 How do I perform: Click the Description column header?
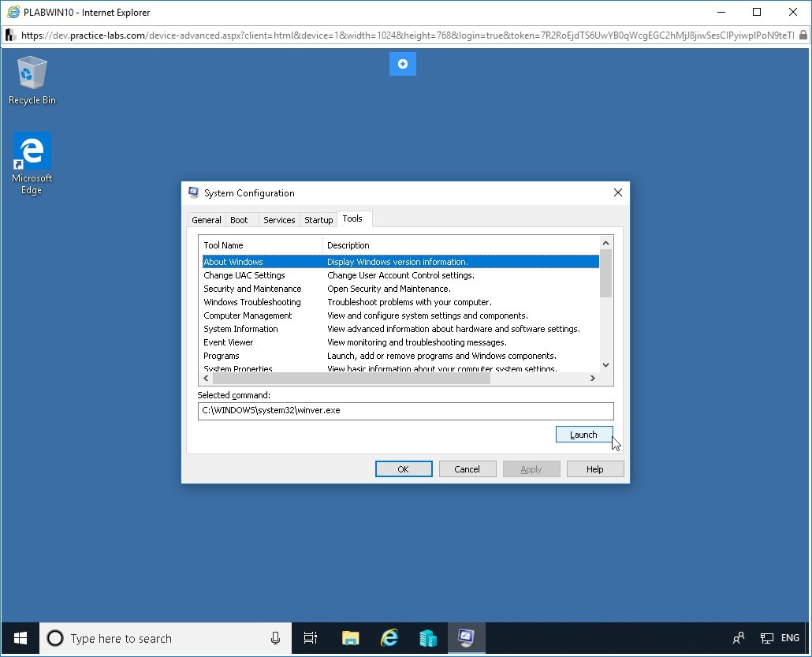pyautogui.click(x=461, y=245)
